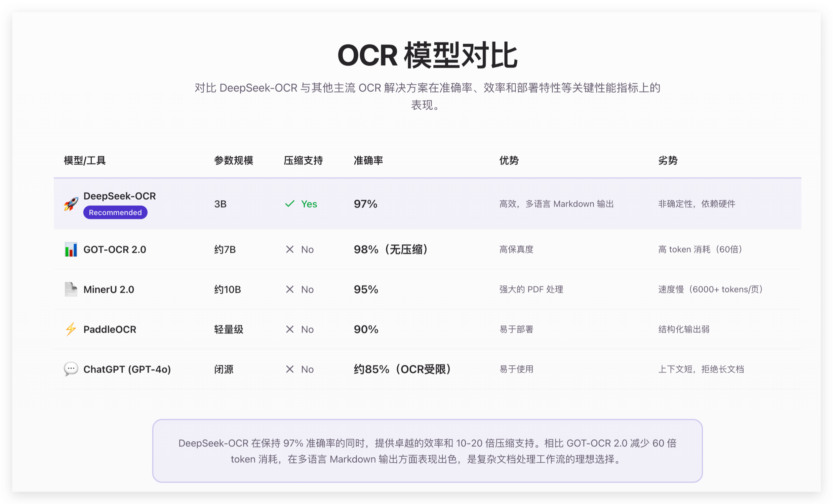This screenshot has height=504, width=833.
Task: Click the document icon next to MinerU 2.0
Action: tap(71, 289)
